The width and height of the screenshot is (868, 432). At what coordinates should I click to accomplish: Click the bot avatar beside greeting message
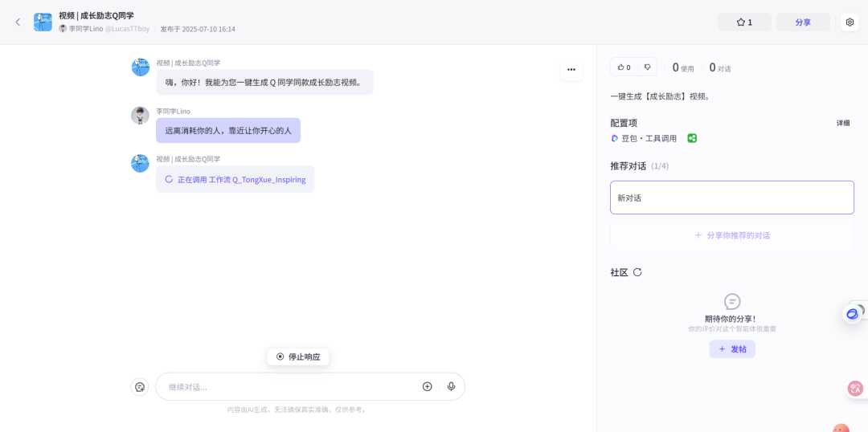pyautogui.click(x=140, y=67)
